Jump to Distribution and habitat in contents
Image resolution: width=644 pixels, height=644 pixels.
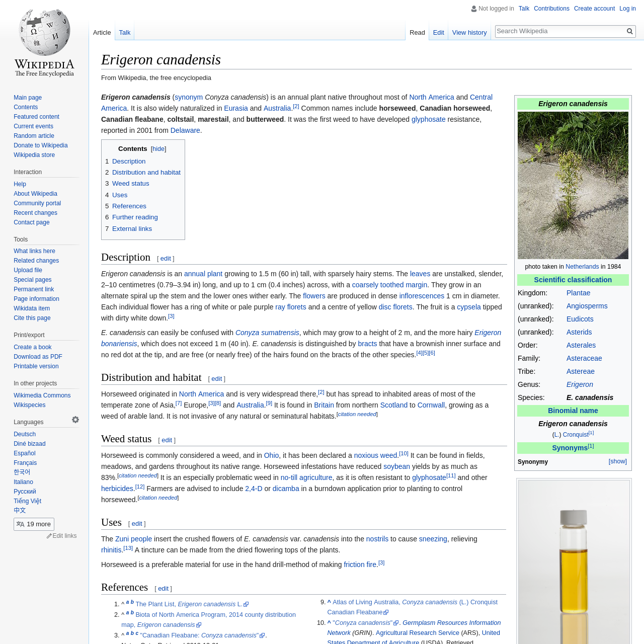(146, 173)
